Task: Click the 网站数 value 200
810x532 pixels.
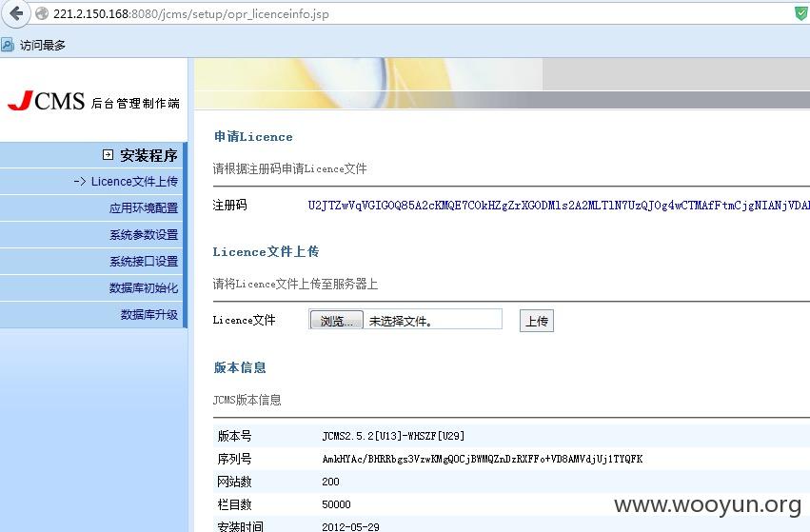Action: coord(330,482)
